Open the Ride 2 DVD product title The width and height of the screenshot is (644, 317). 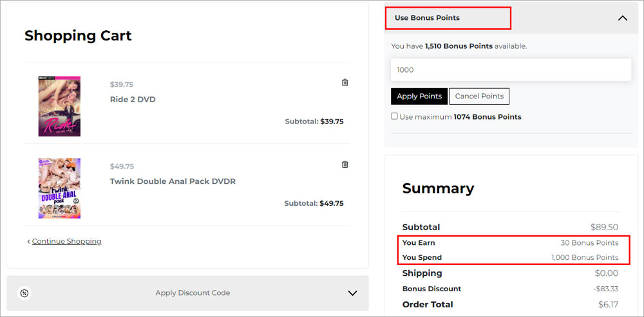[133, 100]
